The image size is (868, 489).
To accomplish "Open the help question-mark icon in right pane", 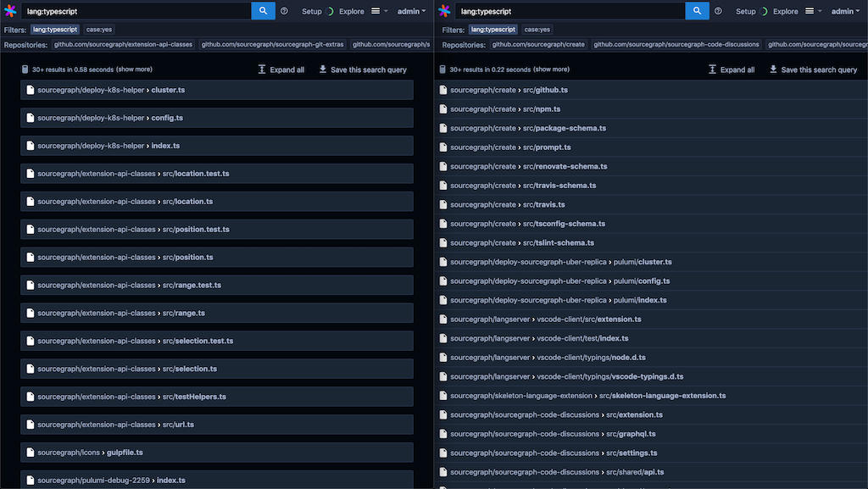I will (718, 11).
